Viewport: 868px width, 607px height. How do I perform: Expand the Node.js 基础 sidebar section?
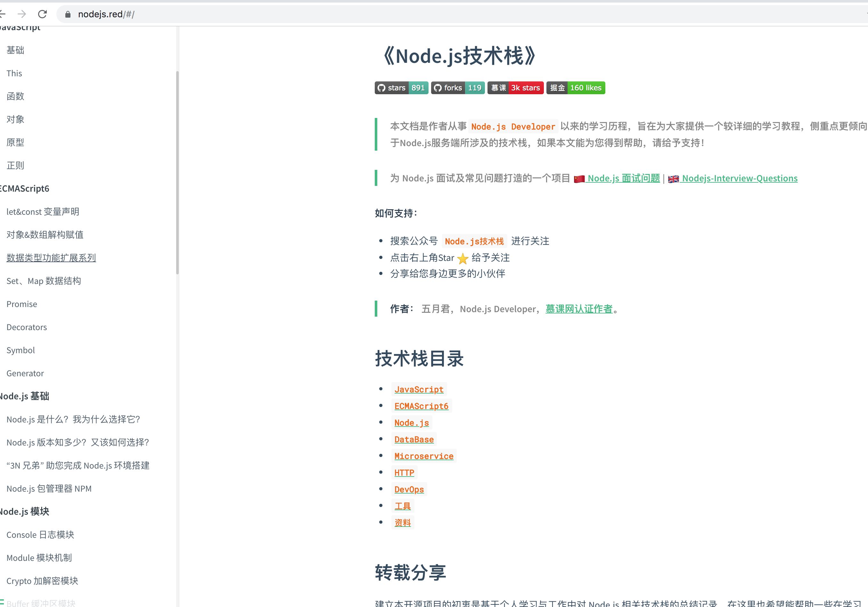[24, 396]
